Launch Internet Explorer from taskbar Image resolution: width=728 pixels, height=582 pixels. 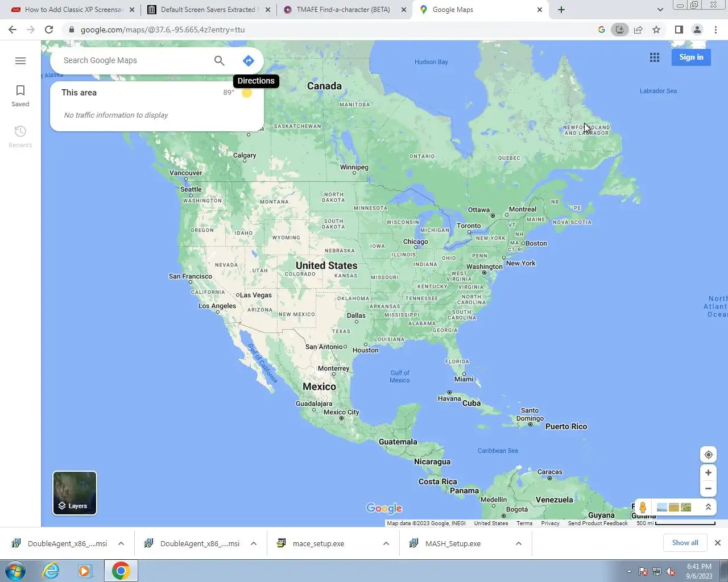click(x=51, y=571)
